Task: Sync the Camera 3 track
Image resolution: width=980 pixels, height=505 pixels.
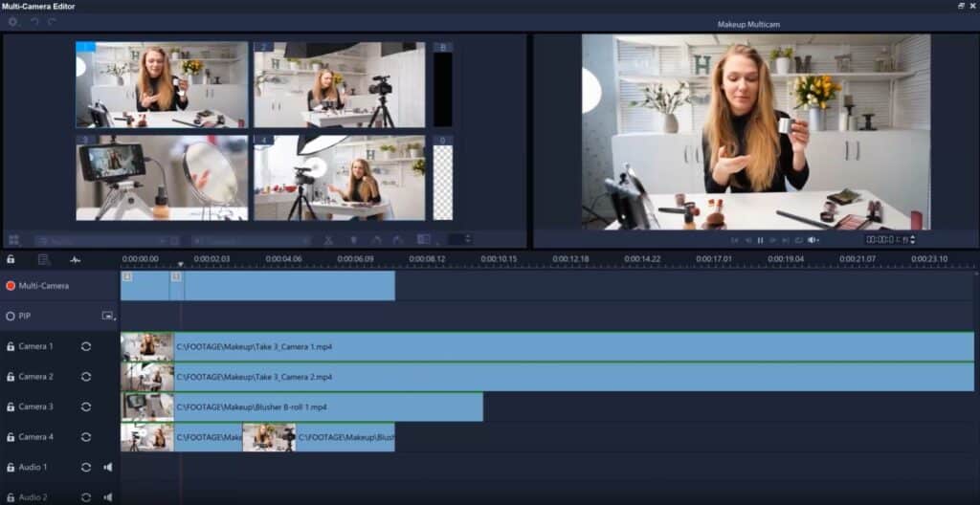Action: tap(86, 406)
